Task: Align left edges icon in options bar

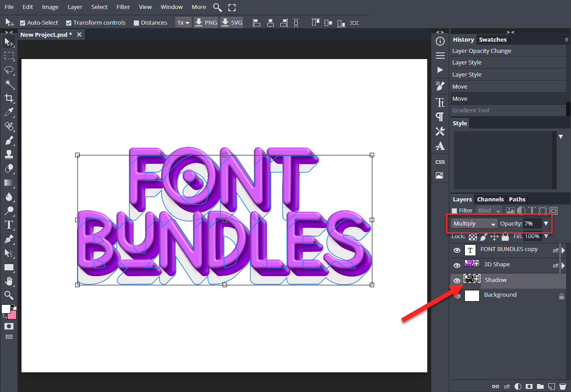Action: pyautogui.click(x=257, y=23)
